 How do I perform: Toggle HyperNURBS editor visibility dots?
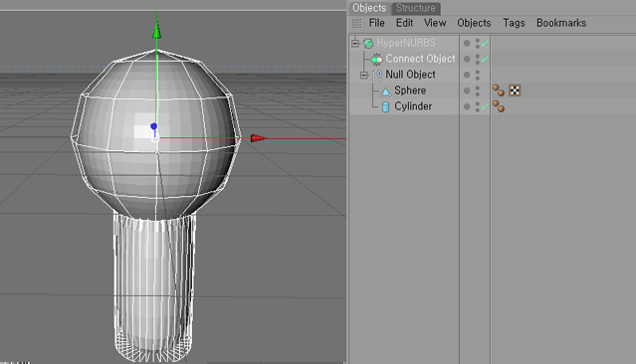tap(478, 43)
